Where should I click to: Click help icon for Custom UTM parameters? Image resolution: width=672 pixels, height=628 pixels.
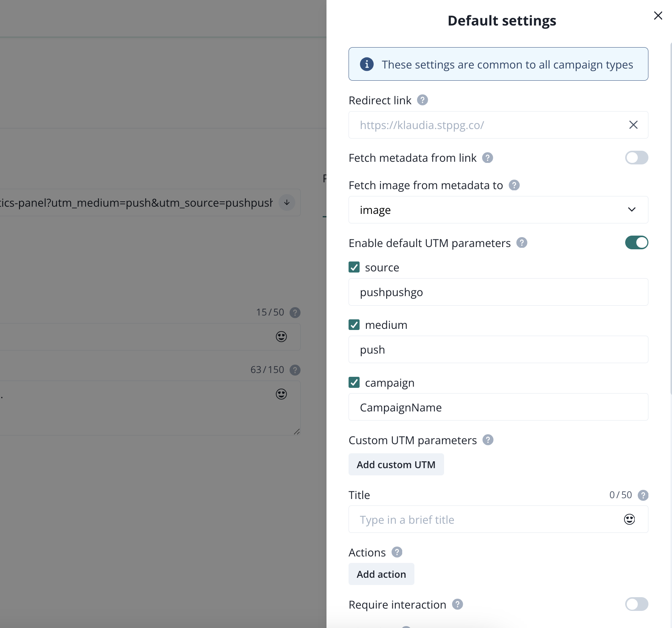488,440
